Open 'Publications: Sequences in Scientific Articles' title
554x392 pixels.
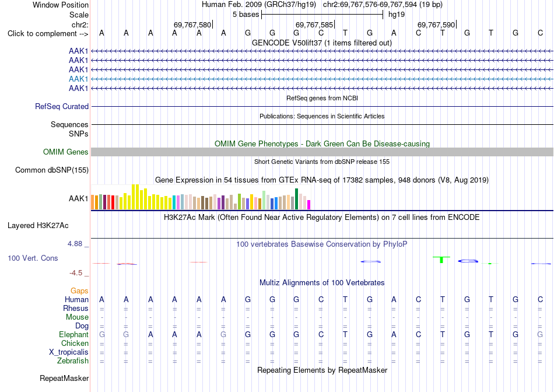(322, 116)
